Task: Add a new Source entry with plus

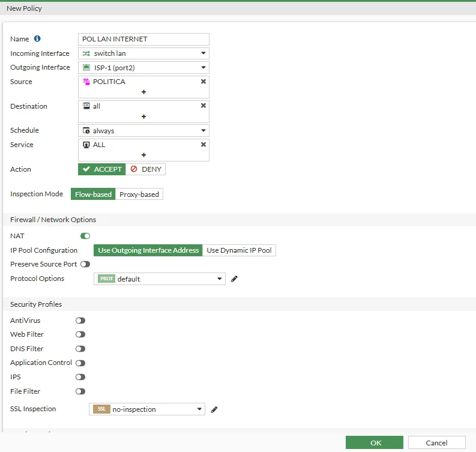Action: [143, 92]
